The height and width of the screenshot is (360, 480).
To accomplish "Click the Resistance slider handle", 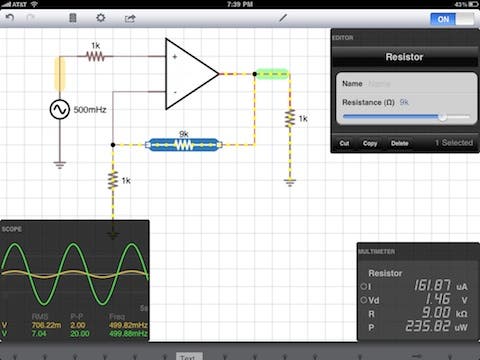I will point(442,117).
